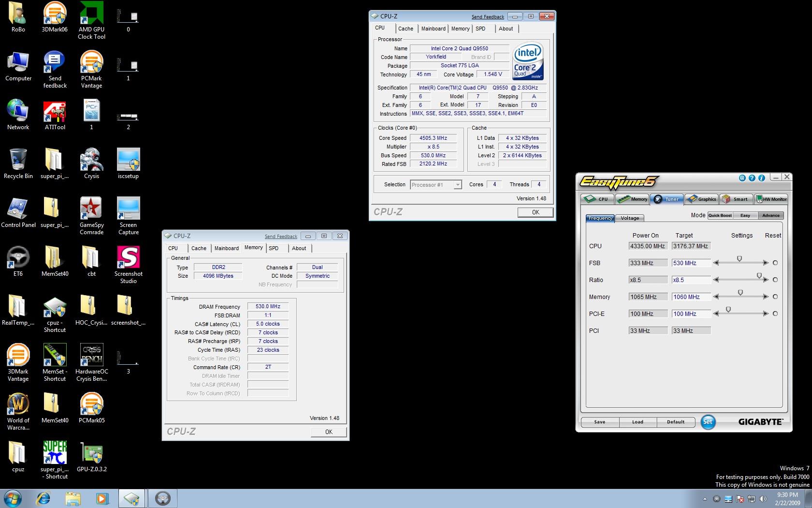This screenshot has height=508, width=812.
Task: Click the blue Set button
Action: tap(708, 421)
